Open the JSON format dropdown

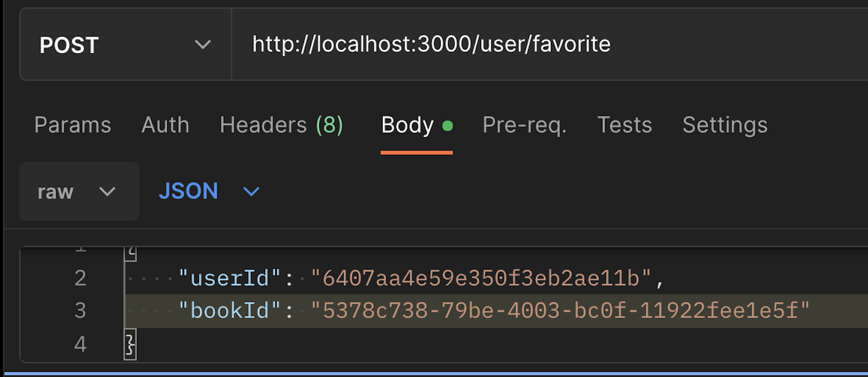209,191
